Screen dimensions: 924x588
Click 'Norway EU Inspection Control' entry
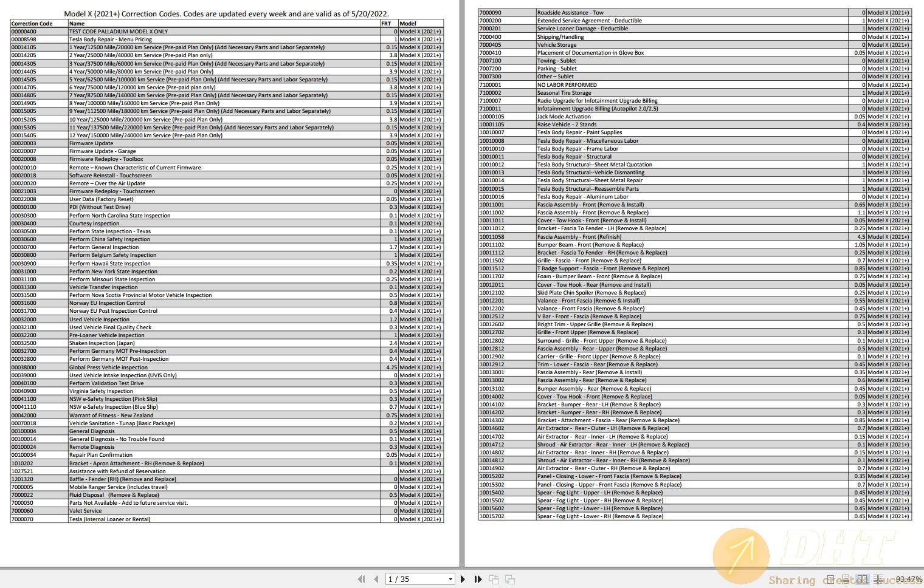[x=108, y=303]
